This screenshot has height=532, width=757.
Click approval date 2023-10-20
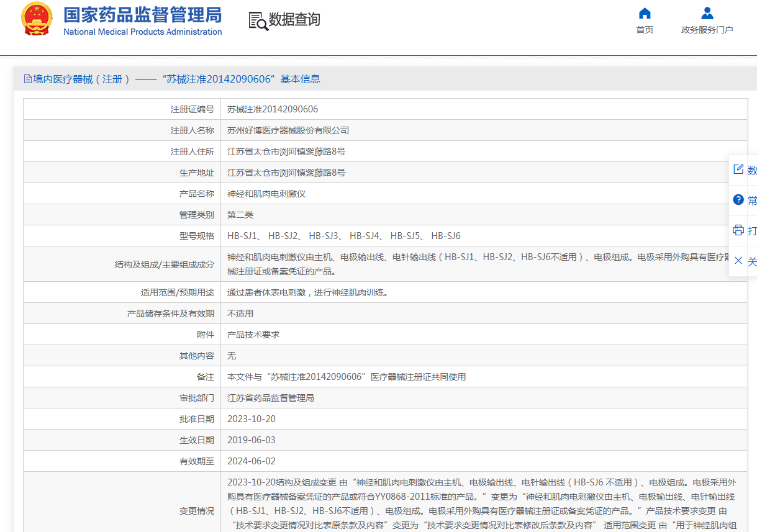(x=252, y=419)
